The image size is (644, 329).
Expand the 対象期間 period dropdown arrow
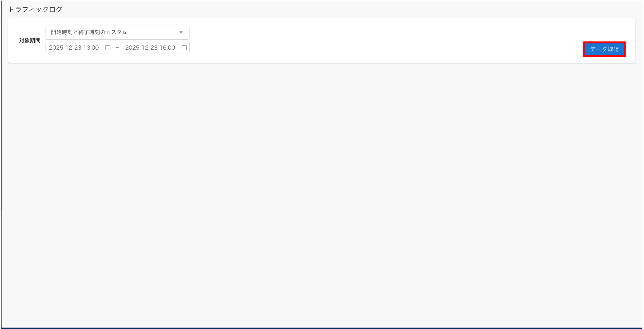click(x=181, y=32)
